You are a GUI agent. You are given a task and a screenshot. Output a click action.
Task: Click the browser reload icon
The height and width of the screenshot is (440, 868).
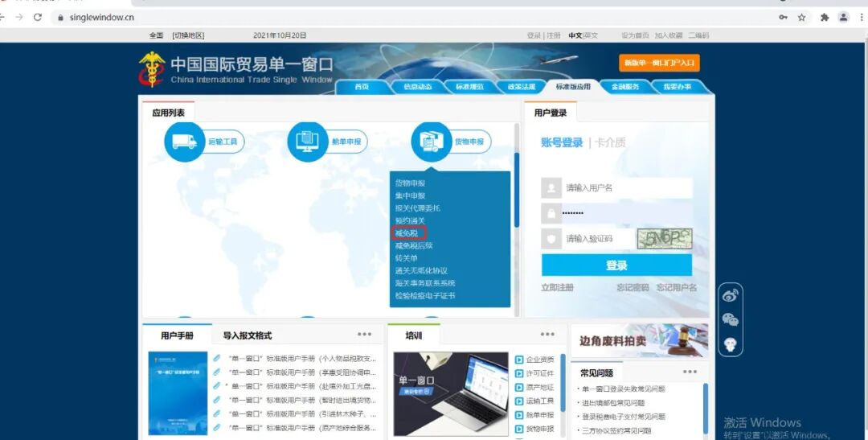(38, 17)
